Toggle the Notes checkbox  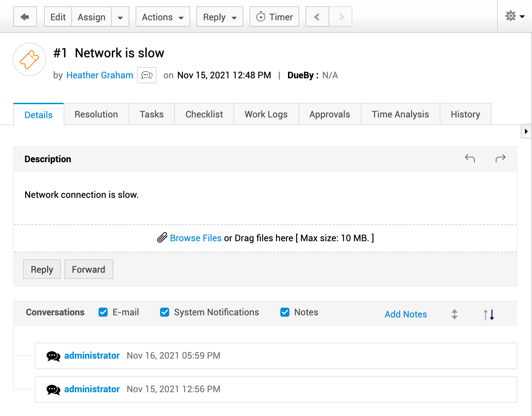(x=285, y=312)
